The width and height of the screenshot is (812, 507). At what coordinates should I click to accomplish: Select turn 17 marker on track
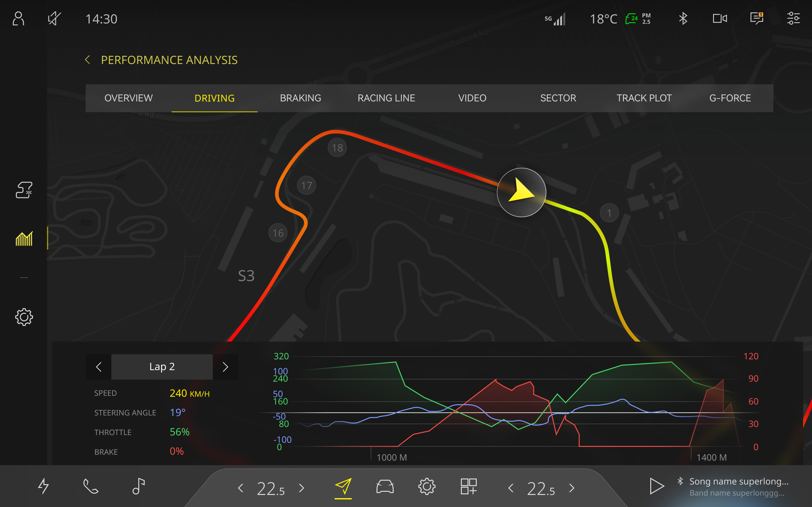(306, 185)
